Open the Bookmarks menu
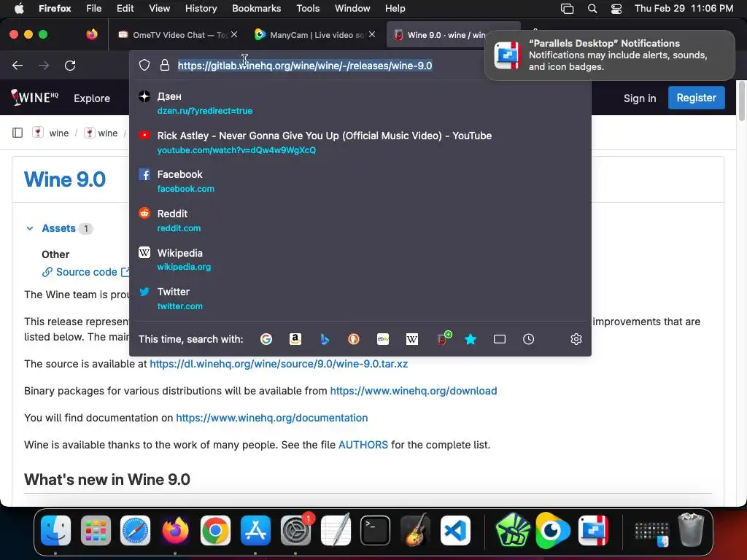Viewport: 747px width, 560px height. tap(256, 8)
